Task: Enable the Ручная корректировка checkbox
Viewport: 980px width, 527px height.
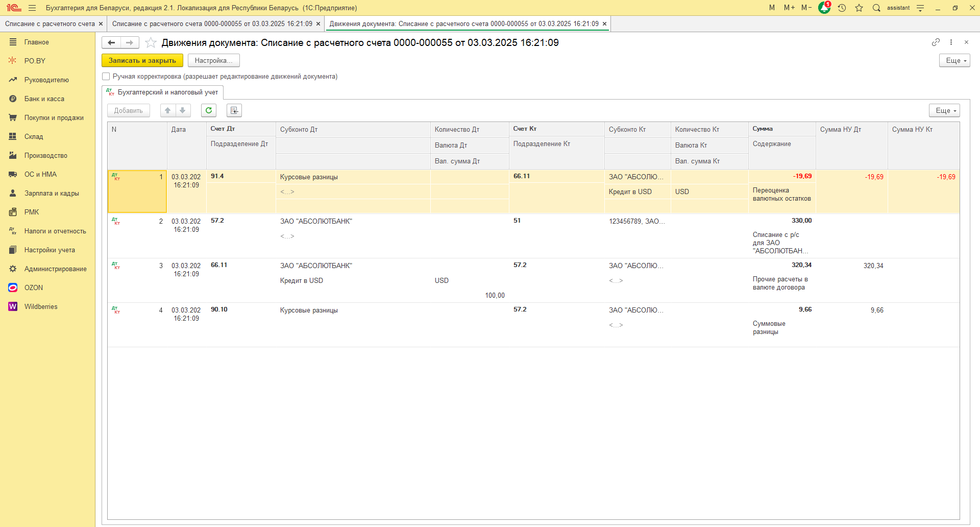Action: pos(106,77)
